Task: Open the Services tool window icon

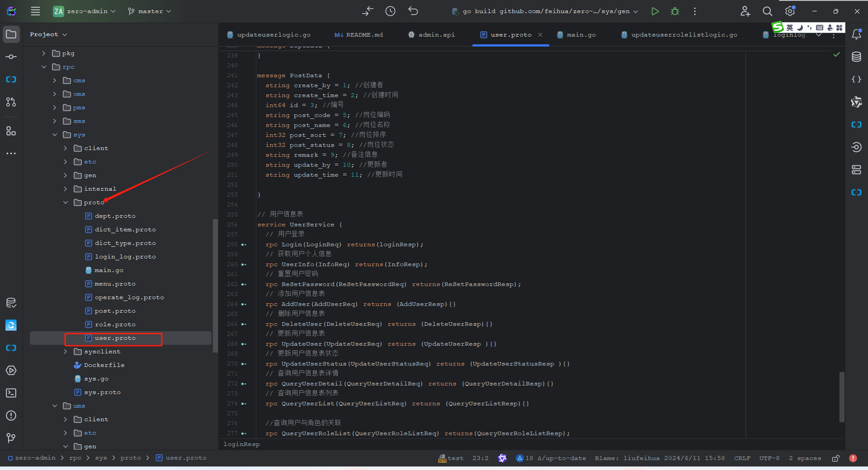Action: (x=11, y=371)
